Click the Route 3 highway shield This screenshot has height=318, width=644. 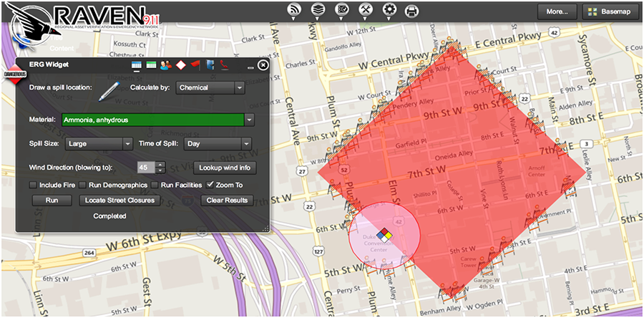point(587,144)
